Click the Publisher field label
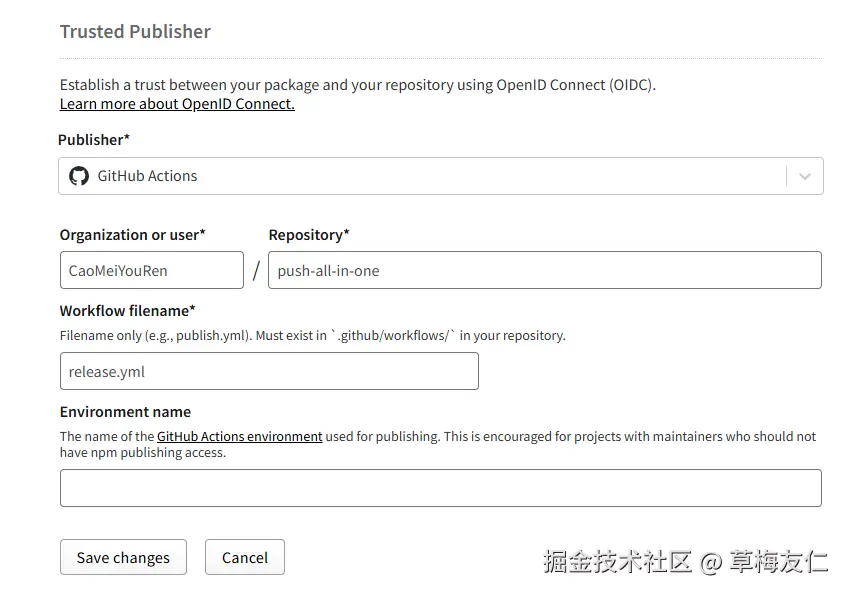847x594 pixels. 94,139
